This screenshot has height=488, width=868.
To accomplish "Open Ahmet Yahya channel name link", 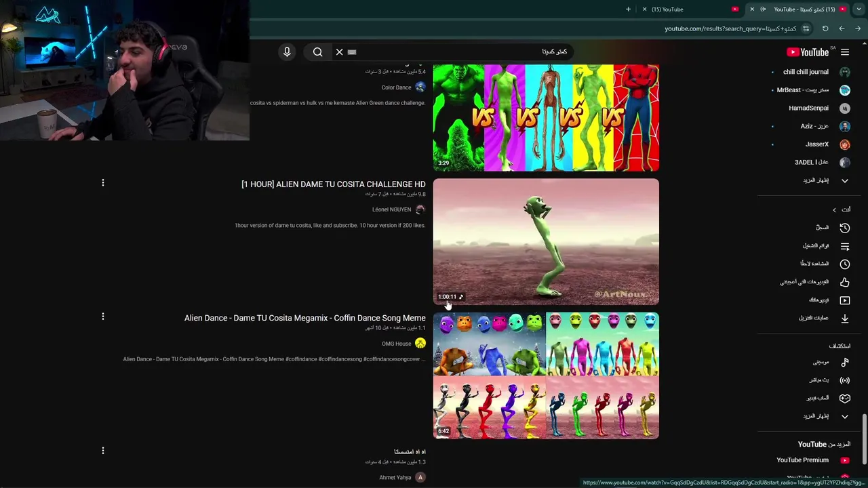I will point(395,478).
